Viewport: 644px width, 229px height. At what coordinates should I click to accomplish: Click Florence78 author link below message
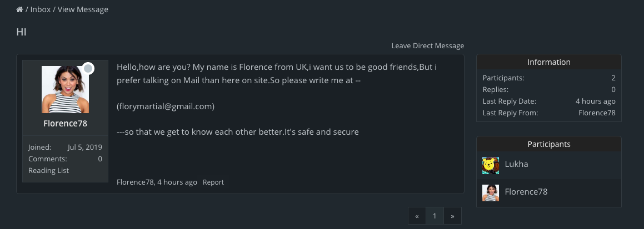click(x=135, y=182)
